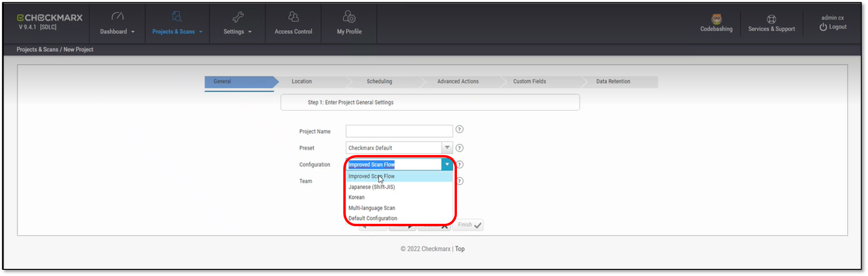Click the Top link in the footer
868x276 pixels.
click(460, 249)
